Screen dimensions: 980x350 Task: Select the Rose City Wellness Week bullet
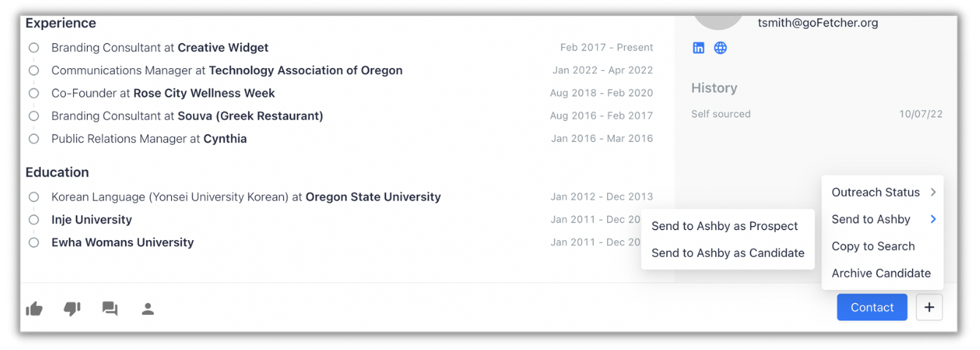(x=34, y=93)
